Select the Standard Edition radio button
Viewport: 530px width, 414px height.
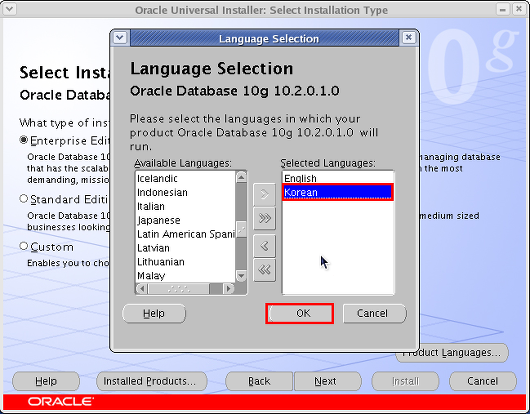pos(23,199)
